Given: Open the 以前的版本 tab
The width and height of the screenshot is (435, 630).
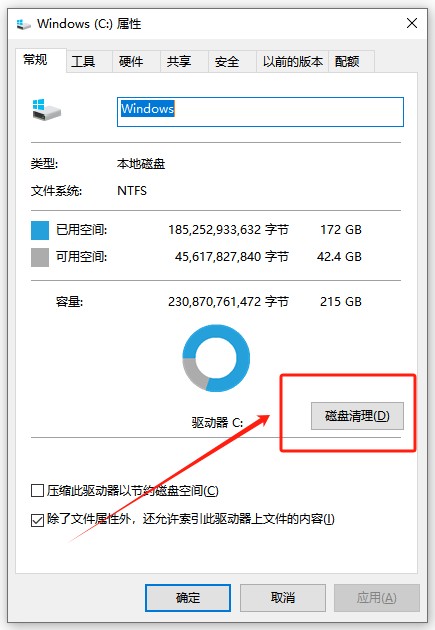Looking at the screenshot, I should click(x=292, y=61).
